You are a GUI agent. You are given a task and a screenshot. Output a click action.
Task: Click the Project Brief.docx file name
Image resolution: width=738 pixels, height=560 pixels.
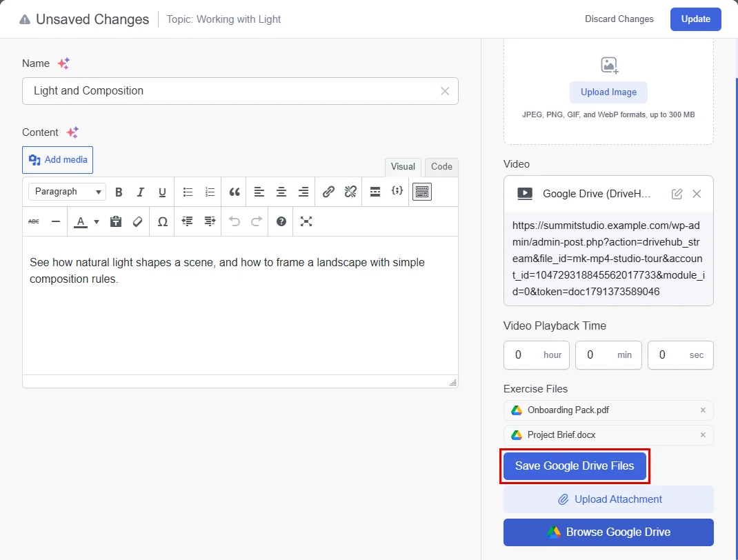coord(561,435)
